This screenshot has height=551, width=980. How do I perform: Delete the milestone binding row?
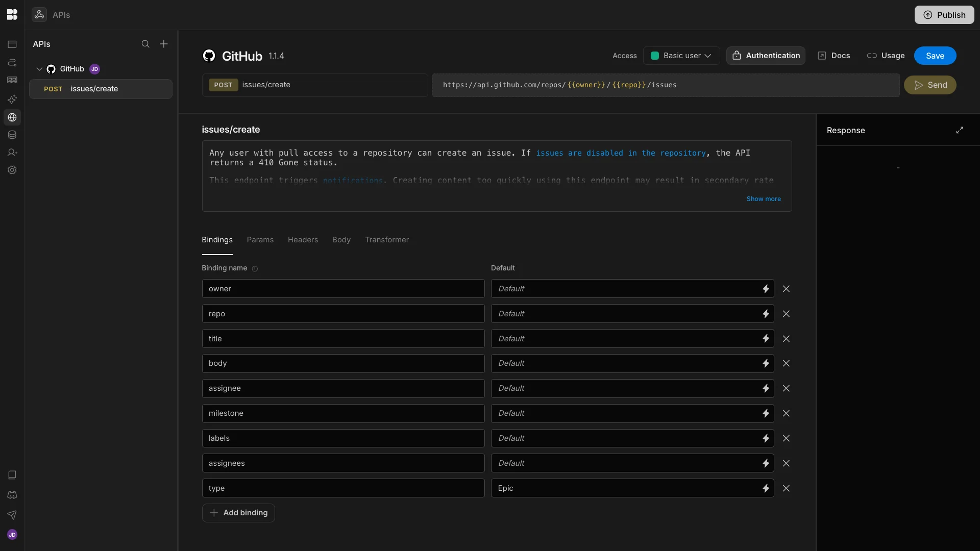[786, 413]
